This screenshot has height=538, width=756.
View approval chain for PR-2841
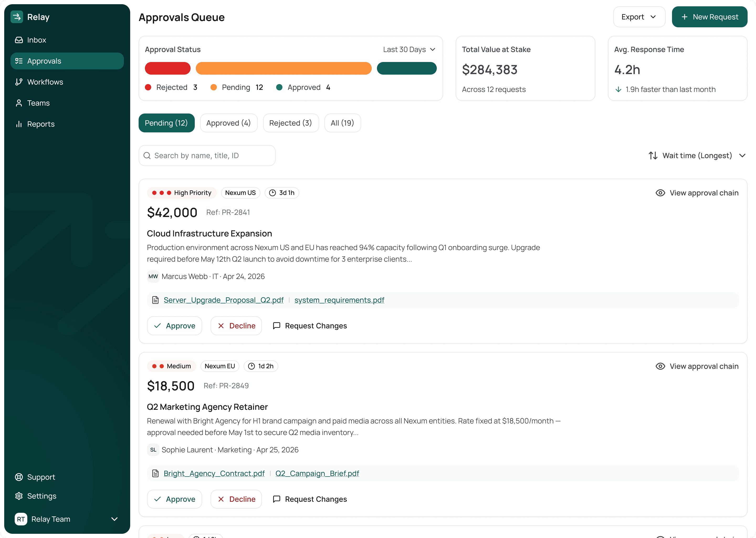697,193
